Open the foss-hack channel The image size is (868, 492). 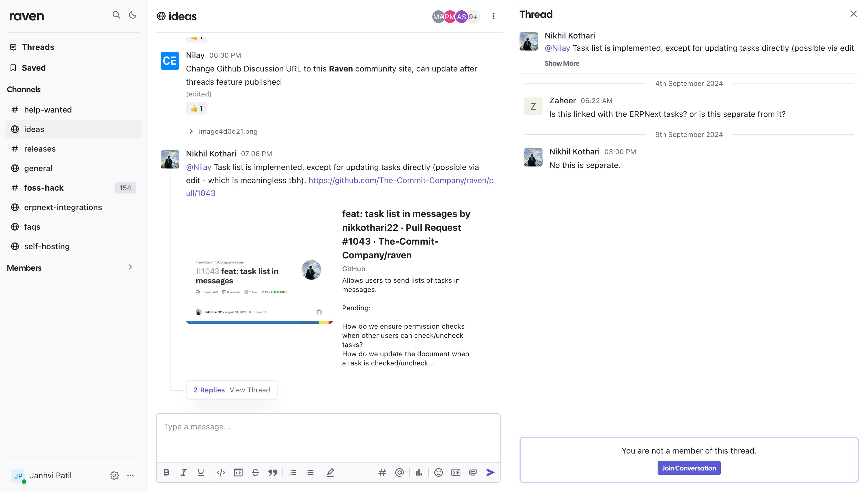(x=44, y=188)
